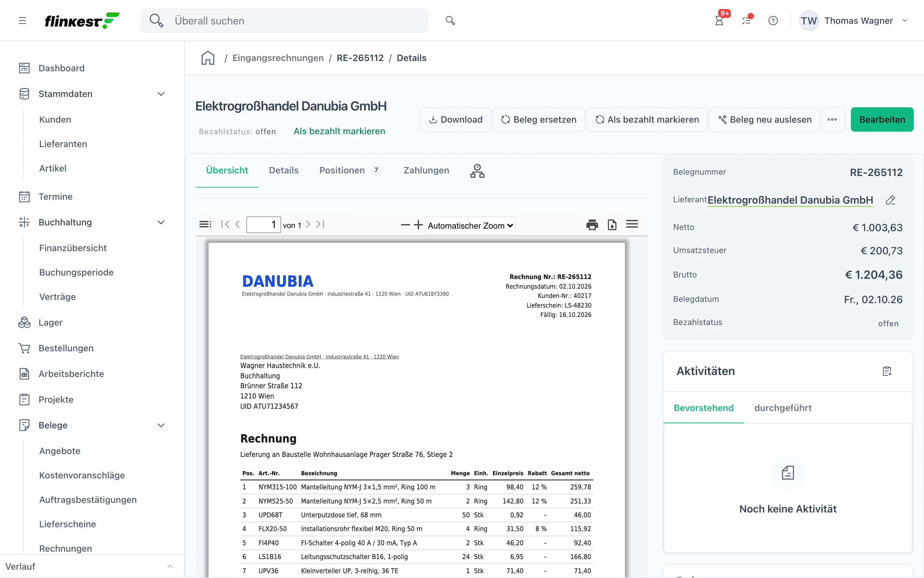Screen dimensions: 924x578
Task: Open notifications hourglass icon with 9+ badge
Action: coord(719,21)
